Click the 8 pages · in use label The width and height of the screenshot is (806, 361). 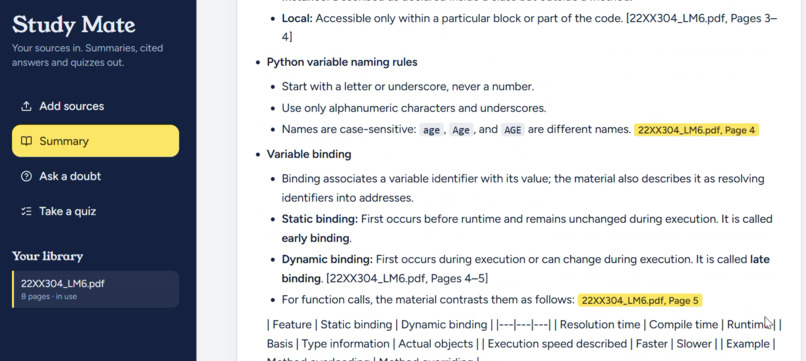(x=49, y=297)
